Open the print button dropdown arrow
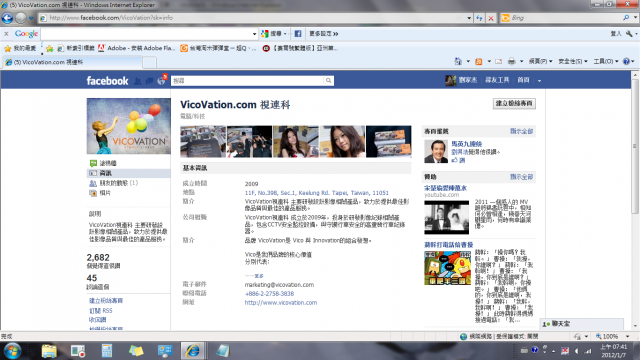The width and height of the screenshot is (640, 360). click(x=521, y=62)
